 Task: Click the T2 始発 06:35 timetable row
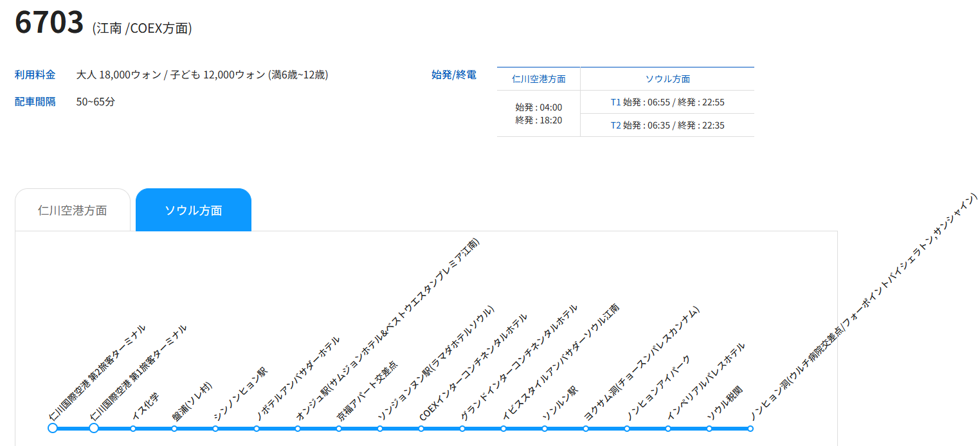point(667,125)
